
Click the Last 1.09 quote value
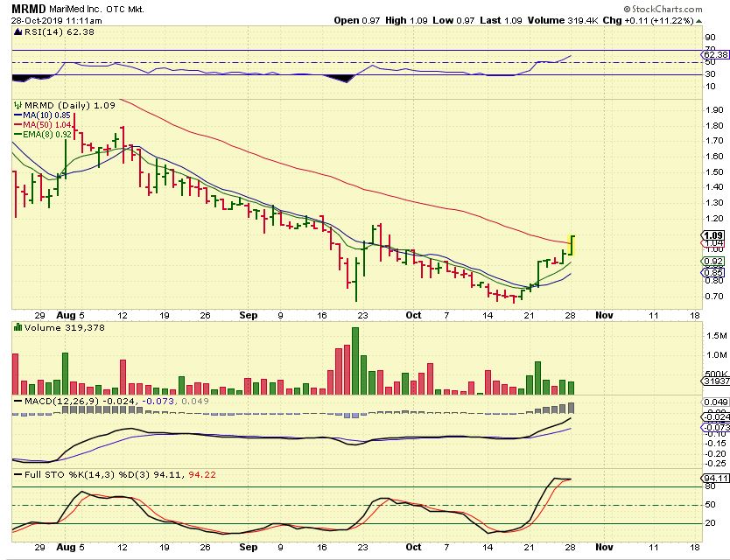click(501, 20)
